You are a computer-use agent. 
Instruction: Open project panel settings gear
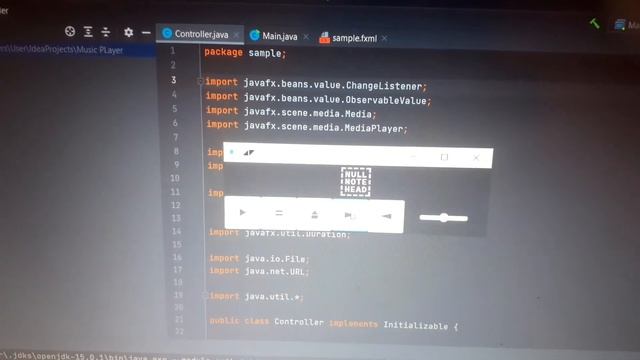[x=129, y=32]
